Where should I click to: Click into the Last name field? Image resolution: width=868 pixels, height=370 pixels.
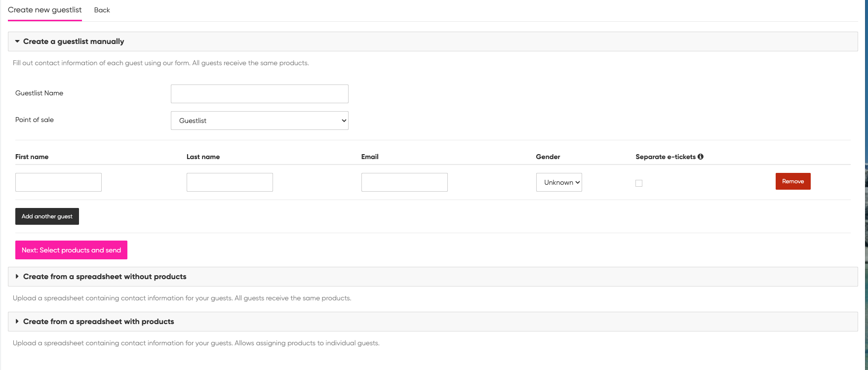click(x=230, y=182)
